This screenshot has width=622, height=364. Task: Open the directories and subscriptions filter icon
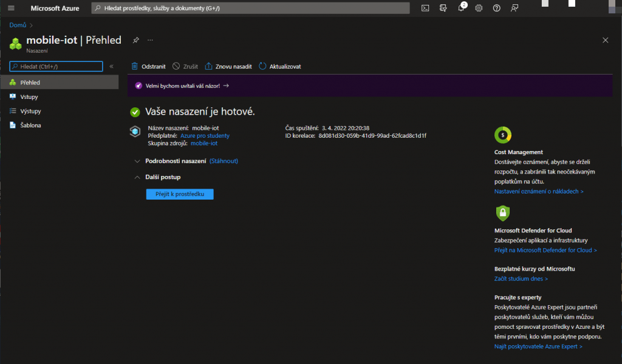(x=443, y=8)
